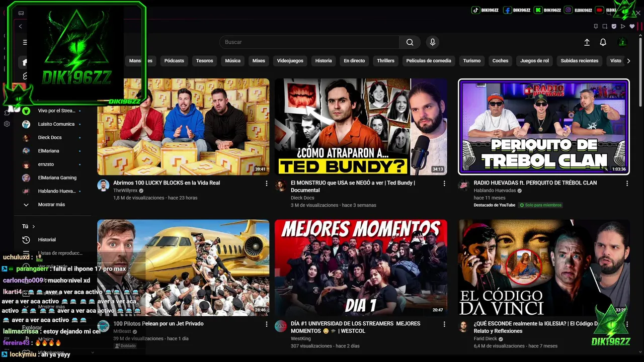Image resolution: width=644 pixels, height=362 pixels.
Task: Open Luisito Comunica in subscriptions
Action: click(53, 124)
